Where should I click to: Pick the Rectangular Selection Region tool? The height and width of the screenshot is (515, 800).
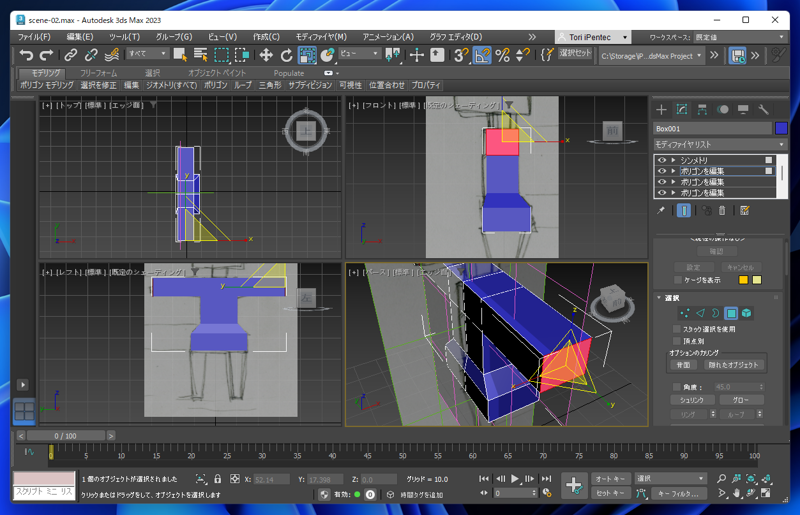(x=221, y=55)
